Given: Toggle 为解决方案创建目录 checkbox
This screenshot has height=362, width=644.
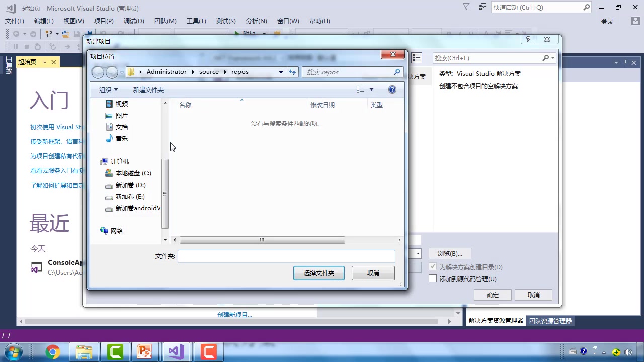Looking at the screenshot, I should point(433,267).
